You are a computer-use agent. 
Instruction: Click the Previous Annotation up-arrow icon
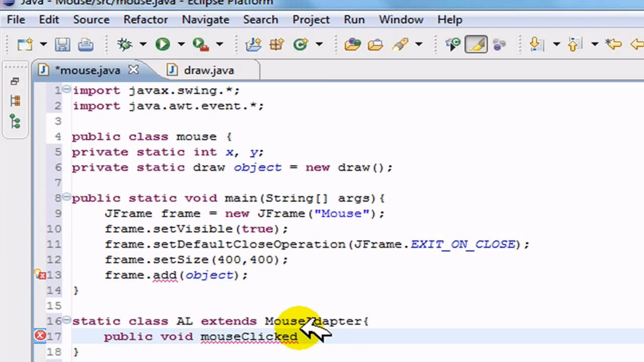click(575, 44)
